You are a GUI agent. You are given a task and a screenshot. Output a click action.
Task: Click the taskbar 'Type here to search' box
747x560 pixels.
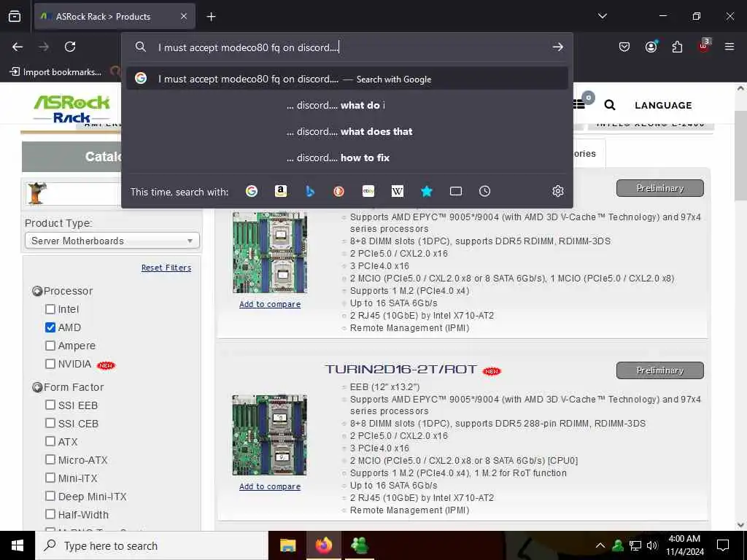[152, 545]
